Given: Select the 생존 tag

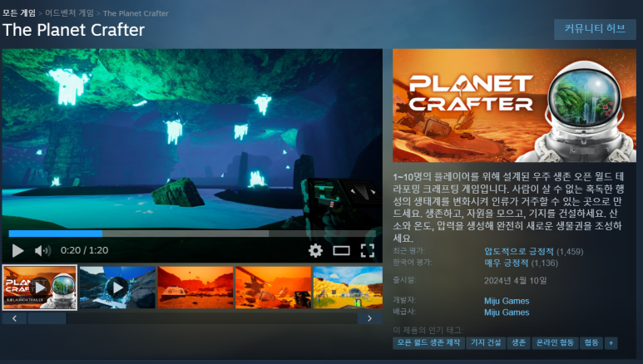Looking at the screenshot, I should click(519, 342).
